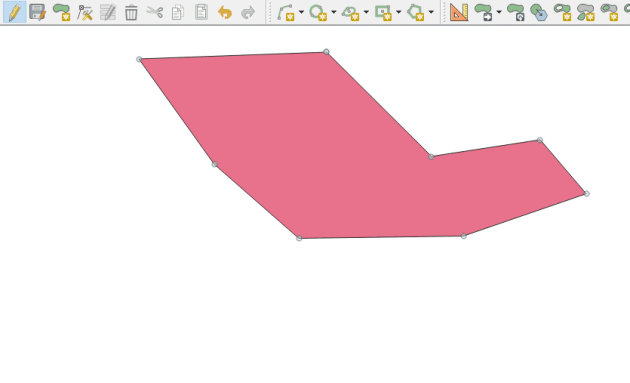Toggle editing mode with the pencil icon
630x383 pixels.
(14, 12)
